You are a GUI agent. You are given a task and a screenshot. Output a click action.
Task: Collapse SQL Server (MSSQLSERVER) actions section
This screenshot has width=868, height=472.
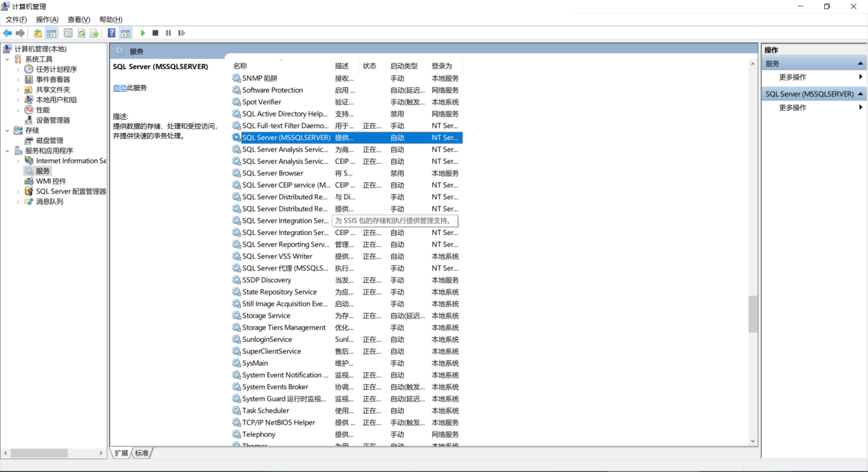tap(860, 94)
